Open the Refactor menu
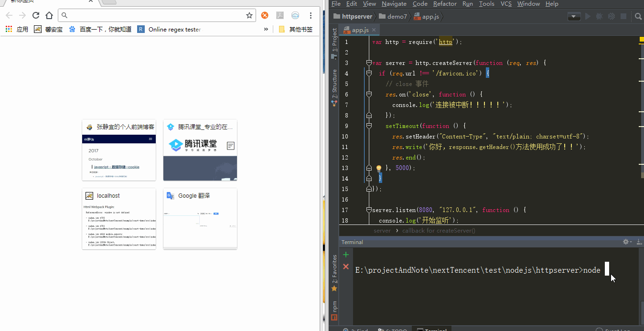Image resolution: width=644 pixels, height=331 pixels. [444, 4]
